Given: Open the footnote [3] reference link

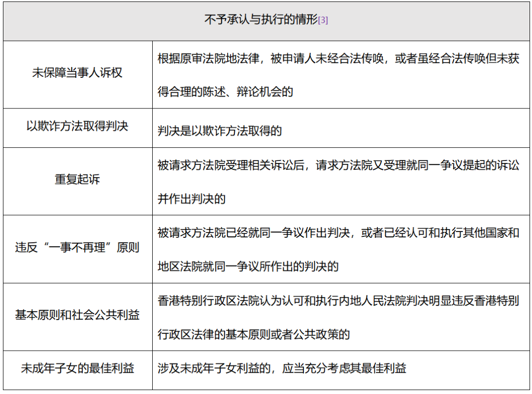Looking at the screenshot, I should click(323, 21).
